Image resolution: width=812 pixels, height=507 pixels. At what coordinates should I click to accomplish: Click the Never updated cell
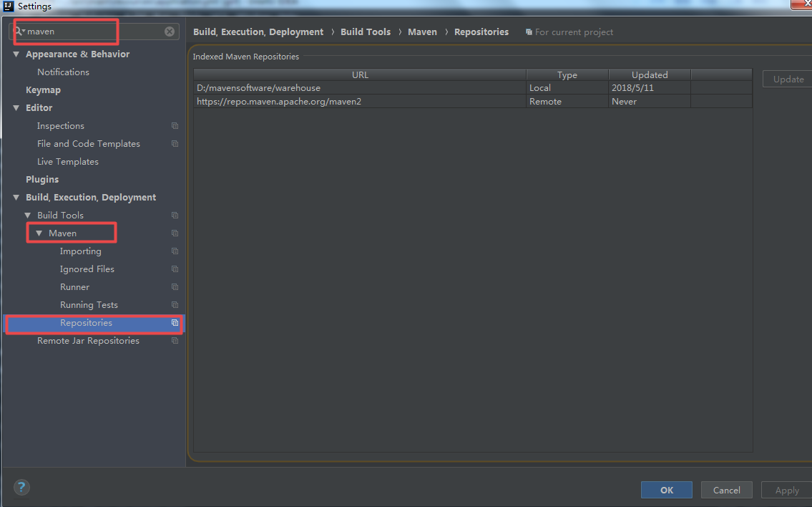coord(650,102)
